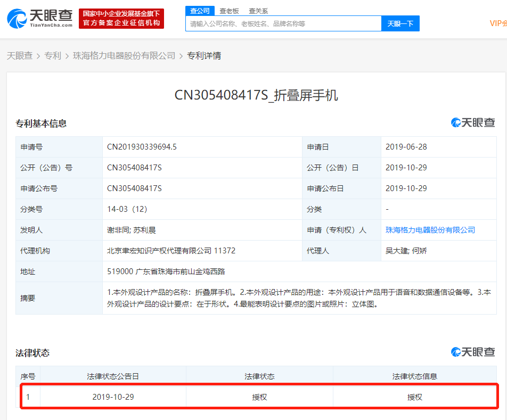The height and width of the screenshot is (420, 507).
Task: Click application number CN201930339694.5
Action: pyautogui.click(x=142, y=147)
